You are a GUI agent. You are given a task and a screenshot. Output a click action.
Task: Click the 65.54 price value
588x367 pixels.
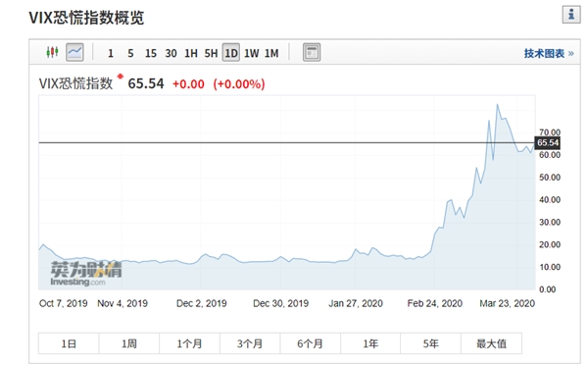(x=146, y=83)
